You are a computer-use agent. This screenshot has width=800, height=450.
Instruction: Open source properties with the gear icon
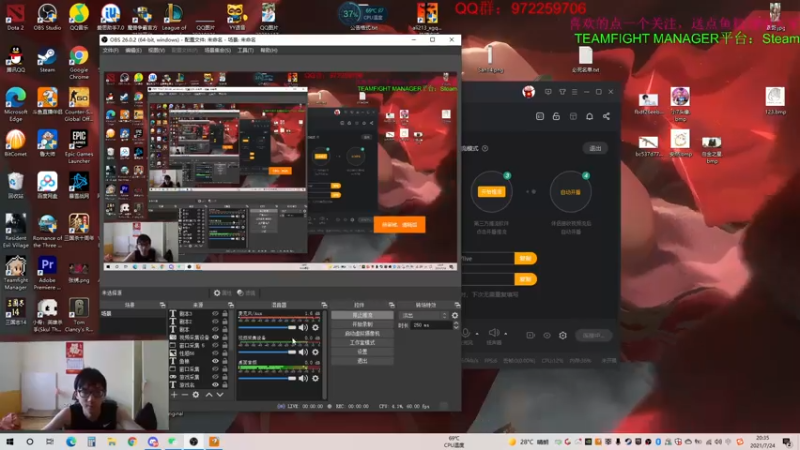196,394
